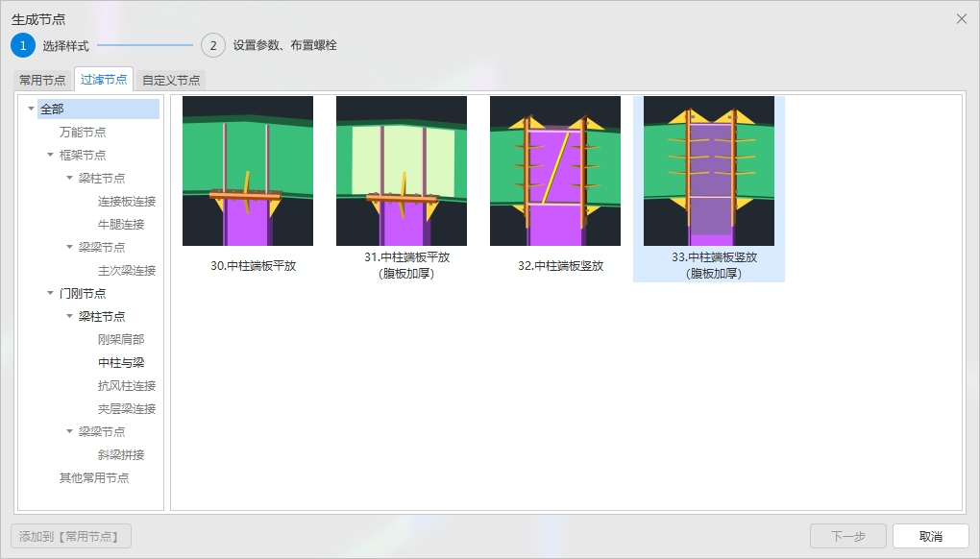The image size is (980, 559).
Task: Select thumbnail 31.中柱端板平放(腹板加厚)
Action: [x=402, y=171]
